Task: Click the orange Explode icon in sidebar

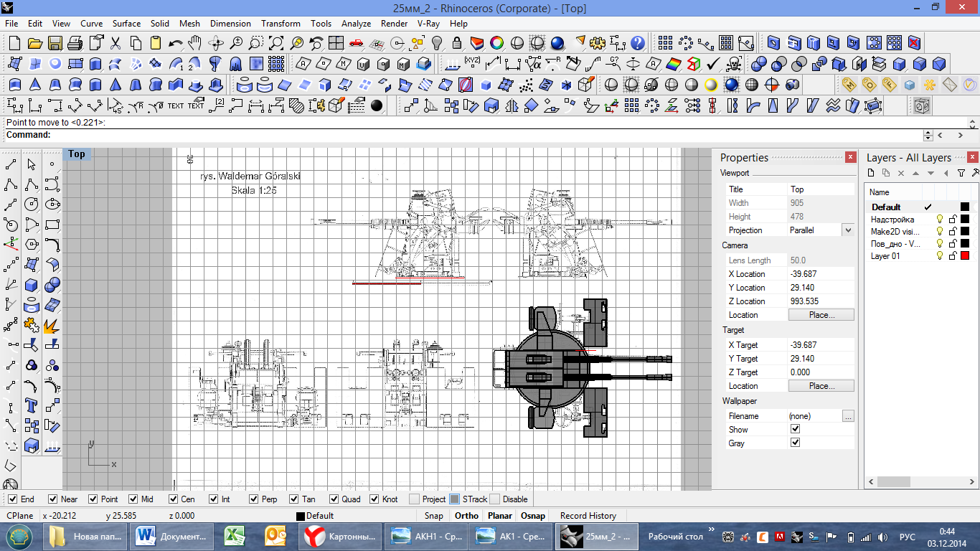Action: [52, 325]
